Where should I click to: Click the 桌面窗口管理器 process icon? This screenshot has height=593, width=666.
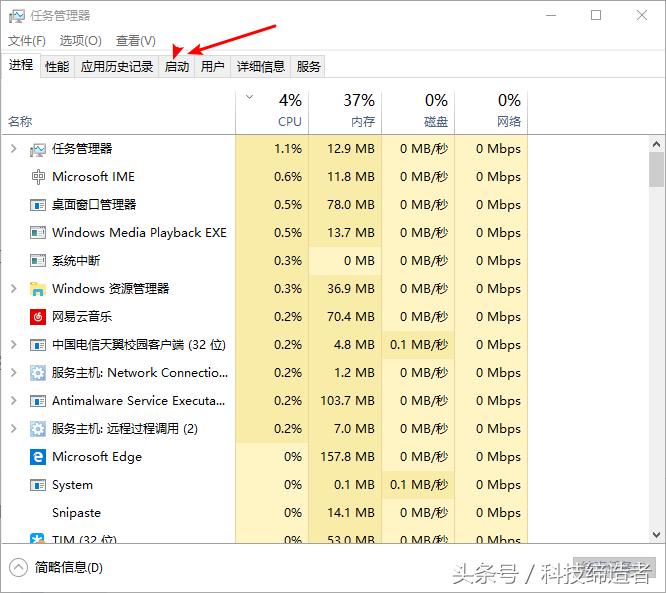click(38, 205)
